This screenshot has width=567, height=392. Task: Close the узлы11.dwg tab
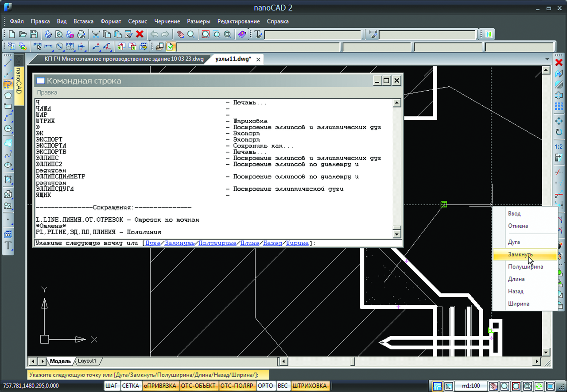coord(259,59)
